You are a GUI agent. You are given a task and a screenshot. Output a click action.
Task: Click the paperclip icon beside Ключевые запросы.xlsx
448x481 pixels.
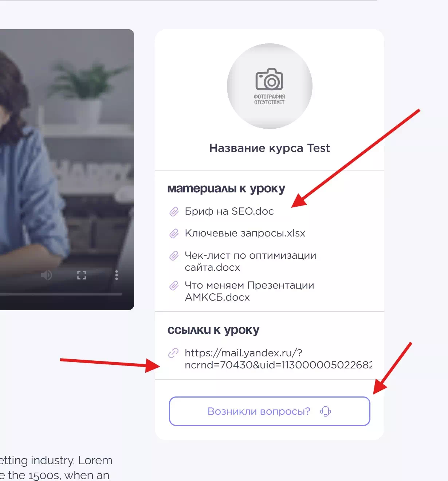click(174, 233)
